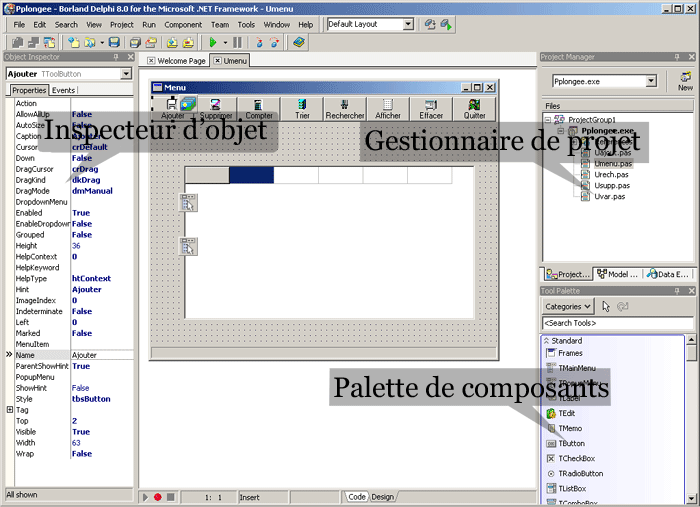700x507 pixels.
Task: Click the Save floppy disk icon
Action: pyautogui.click(x=114, y=42)
